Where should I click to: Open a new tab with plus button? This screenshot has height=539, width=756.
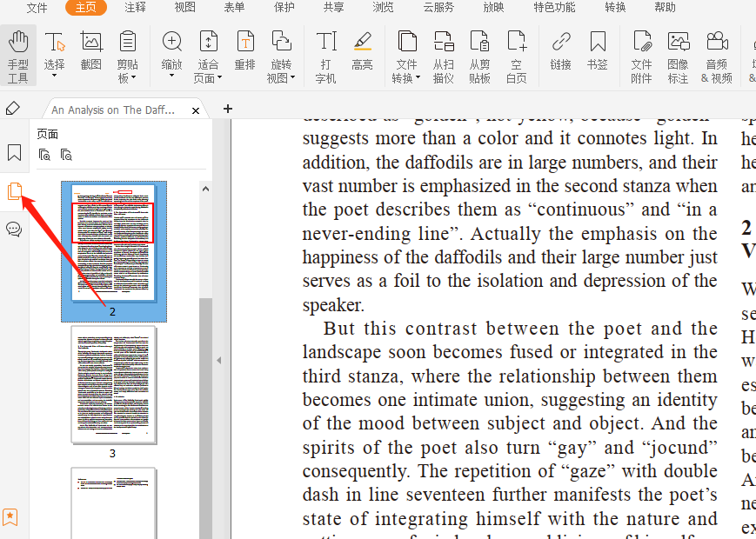(228, 109)
